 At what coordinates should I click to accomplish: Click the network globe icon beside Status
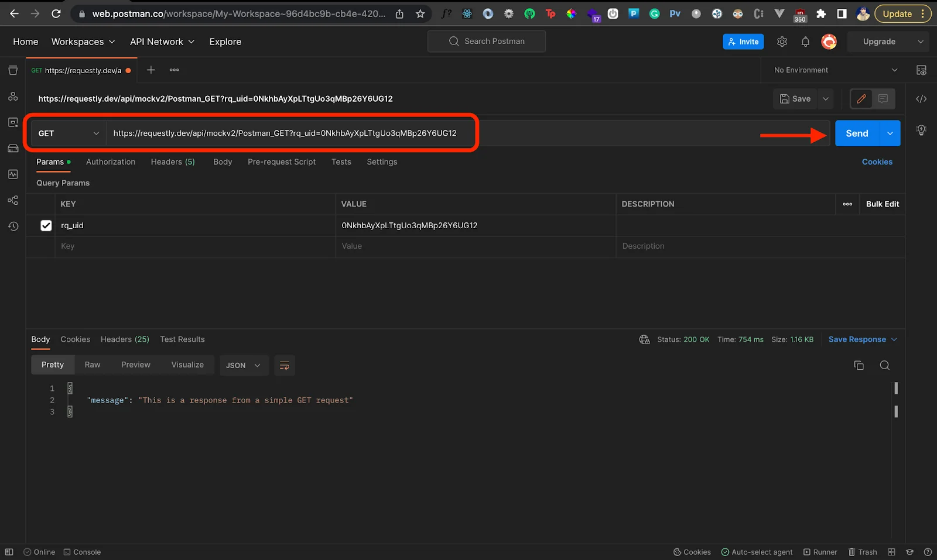pyautogui.click(x=644, y=339)
